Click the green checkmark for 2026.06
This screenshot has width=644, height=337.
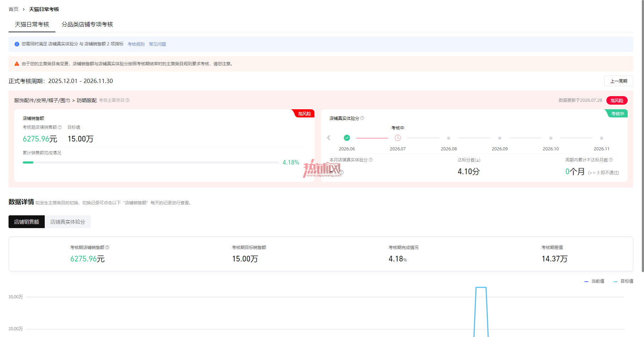(x=347, y=138)
